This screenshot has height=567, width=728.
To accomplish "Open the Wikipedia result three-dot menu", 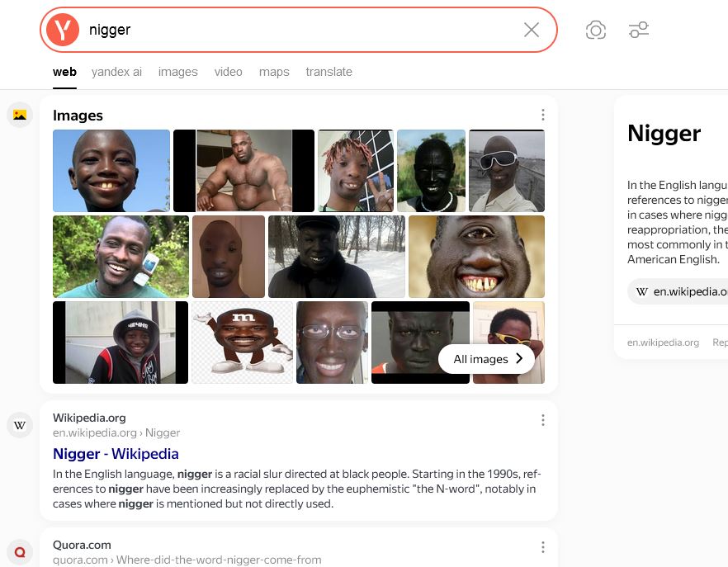I will pyautogui.click(x=543, y=420).
